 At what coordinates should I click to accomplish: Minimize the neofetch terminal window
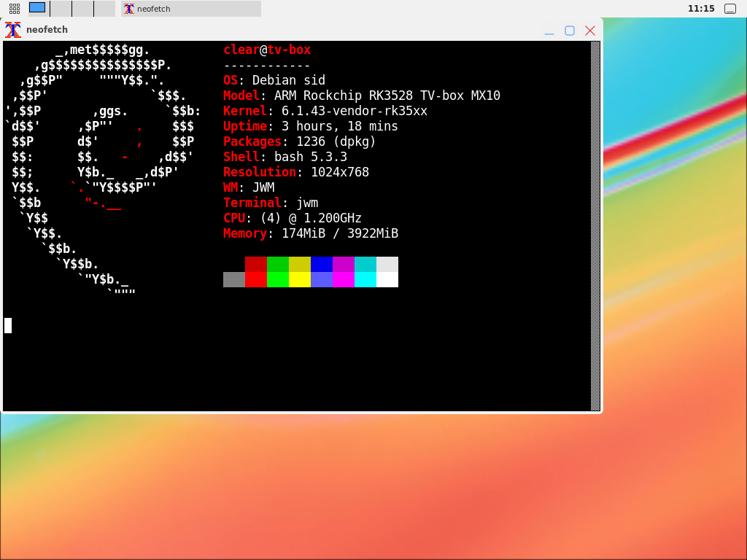click(549, 31)
